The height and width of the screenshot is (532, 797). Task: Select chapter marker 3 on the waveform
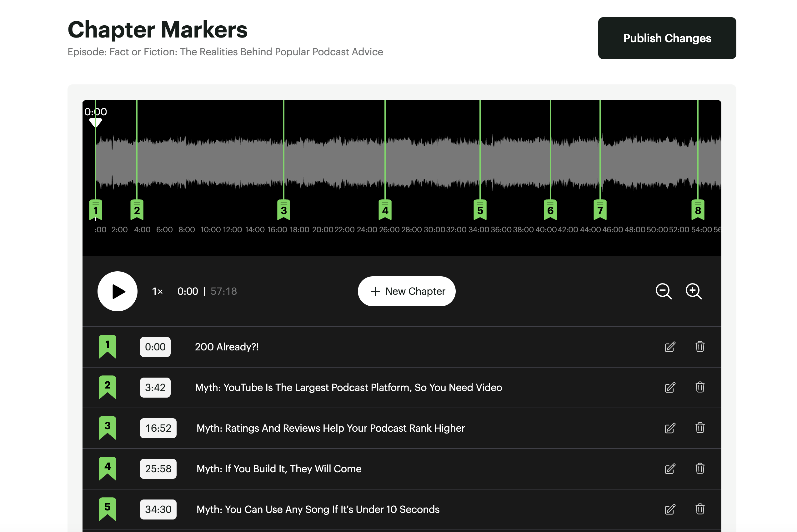tap(284, 210)
